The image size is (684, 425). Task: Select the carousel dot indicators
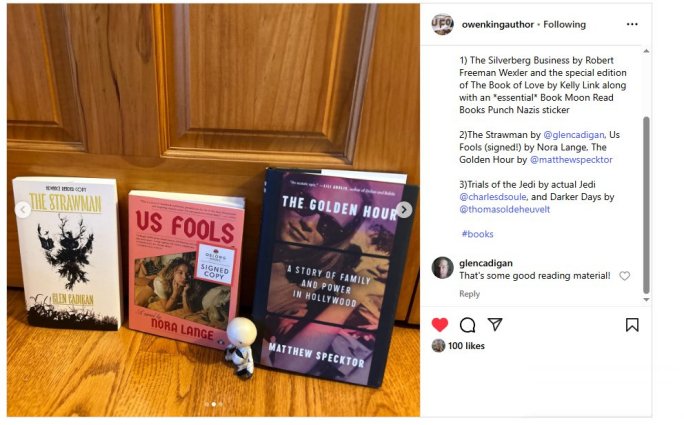click(213, 404)
